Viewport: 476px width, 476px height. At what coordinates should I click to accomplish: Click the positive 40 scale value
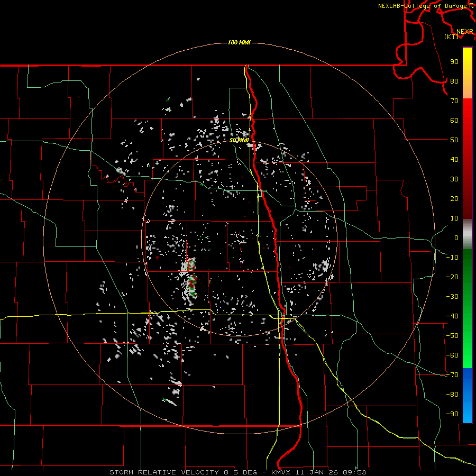point(454,159)
